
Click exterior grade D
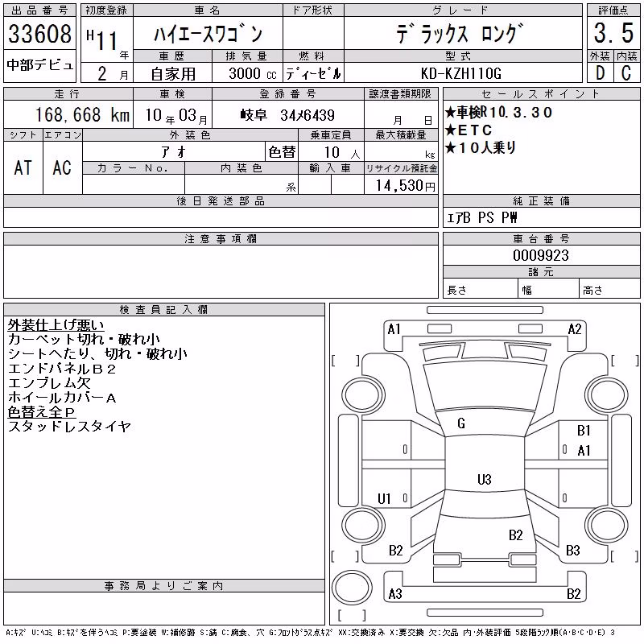click(x=600, y=73)
